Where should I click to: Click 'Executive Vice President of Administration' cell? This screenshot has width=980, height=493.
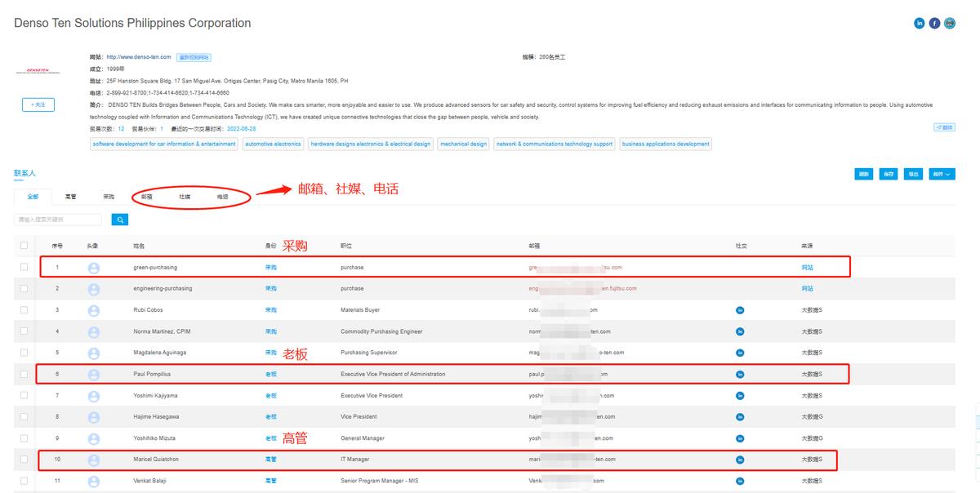393,374
